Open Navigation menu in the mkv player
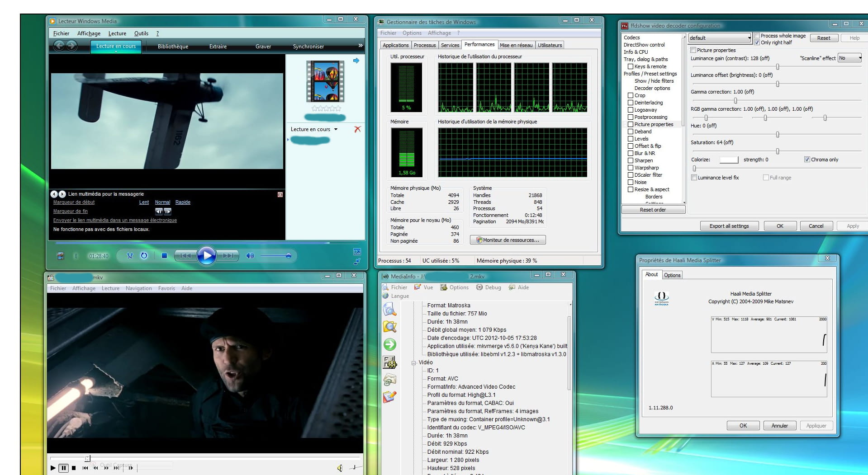 [x=139, y=288]
